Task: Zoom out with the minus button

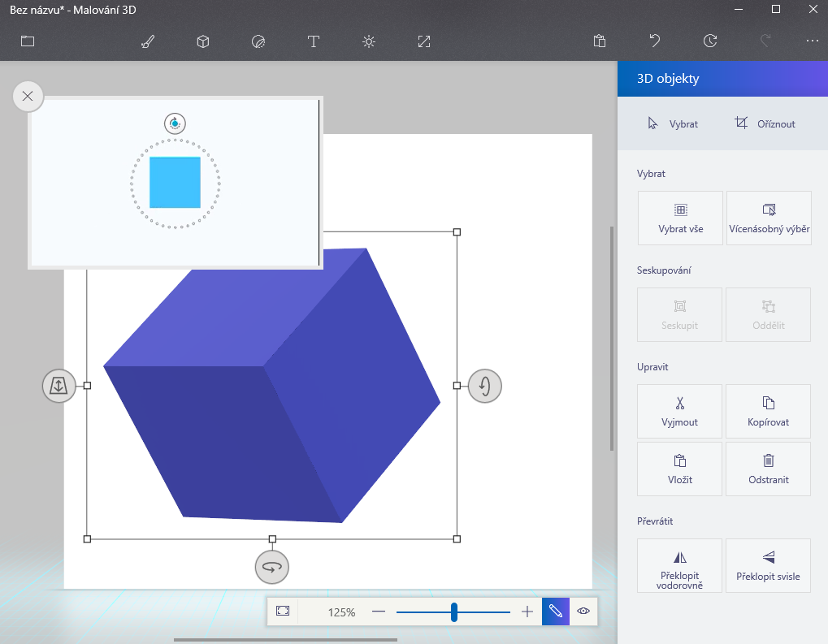Action: click(x=379, y=612)
